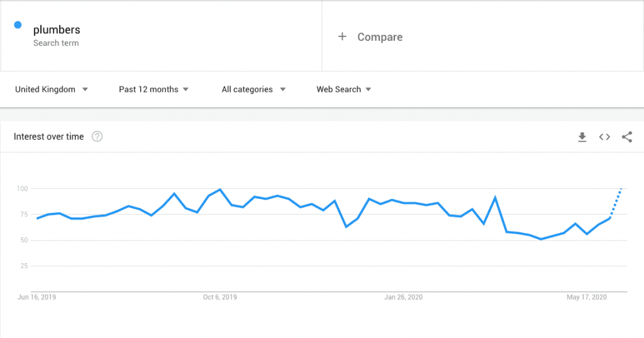644x338 pixels.
Task: Expand the Past 12 months time range
Action: pos(153,89)
